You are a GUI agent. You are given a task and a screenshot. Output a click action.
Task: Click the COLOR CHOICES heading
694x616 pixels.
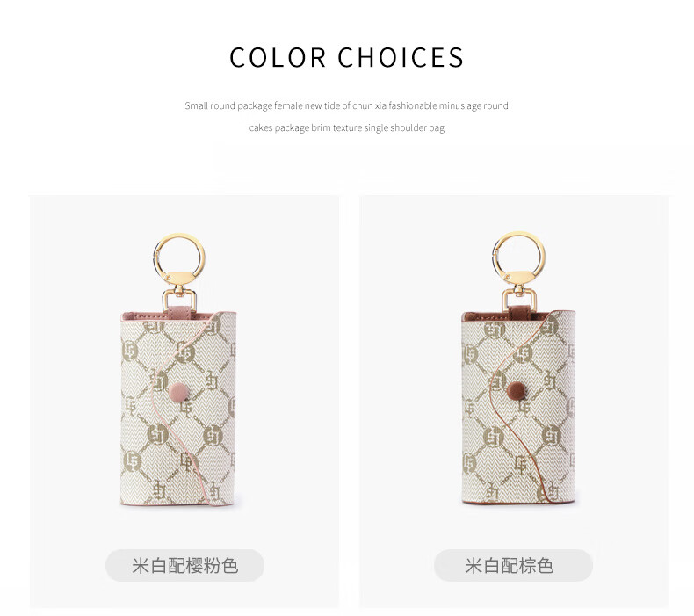coord(346,58)
